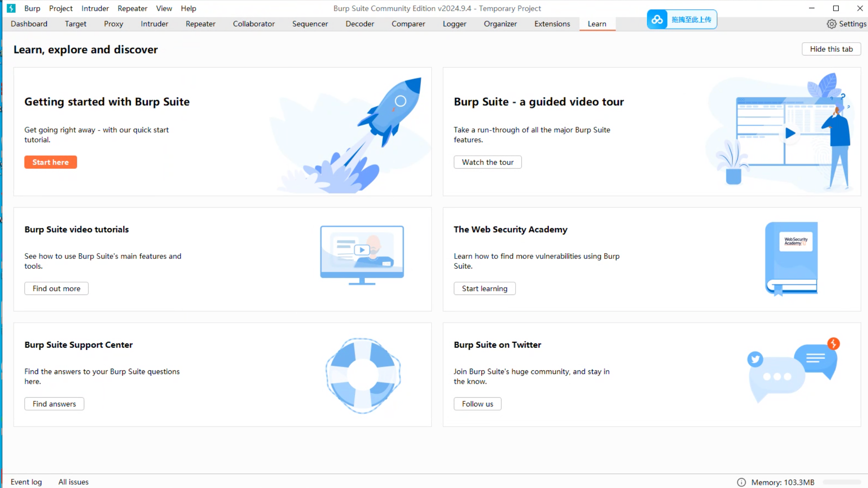This screenshot has width=868, height=488.
Task: Click the blue cloud upload widget icon
Action: coord(657,19)
